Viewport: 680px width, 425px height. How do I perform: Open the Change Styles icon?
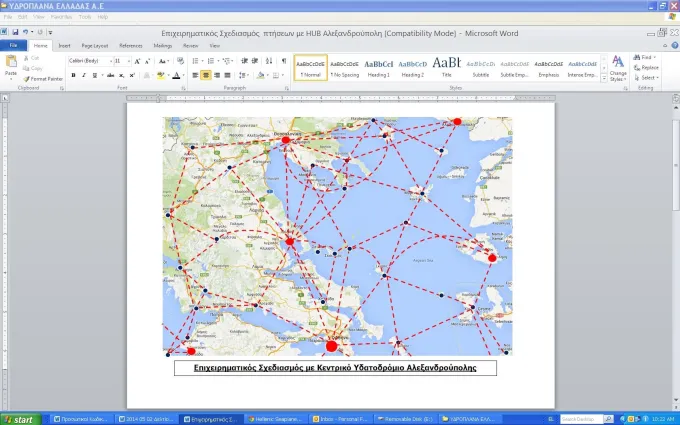point(618,68)
